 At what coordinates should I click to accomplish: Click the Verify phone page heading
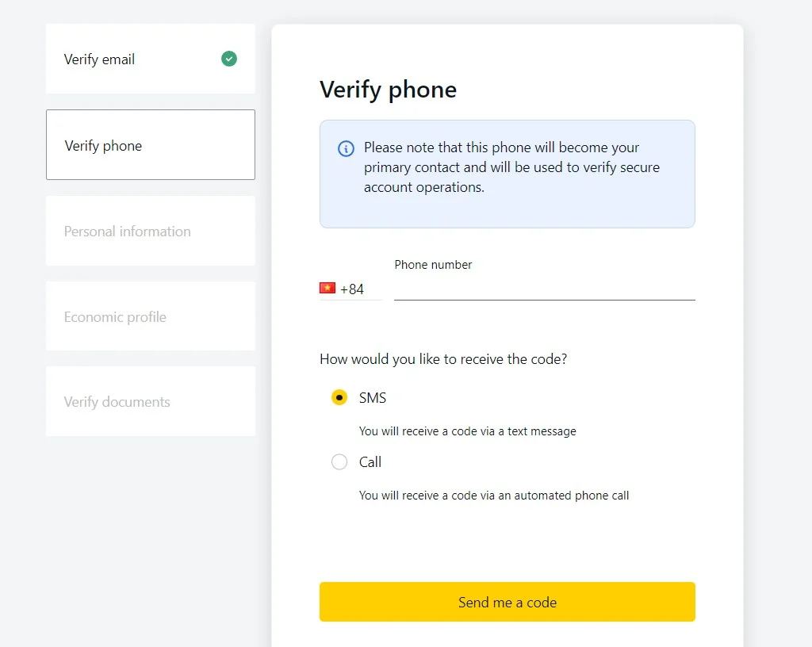coord(388,90)
